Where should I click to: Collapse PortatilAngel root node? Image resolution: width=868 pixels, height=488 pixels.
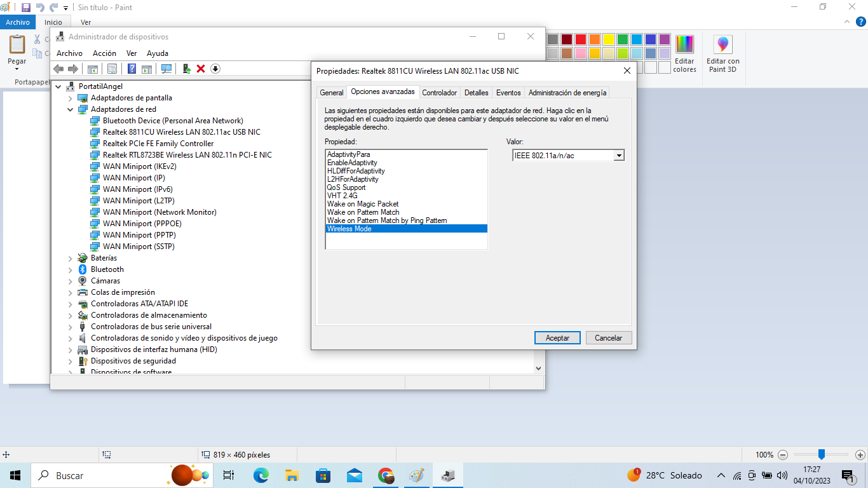[x=58, y=86]
